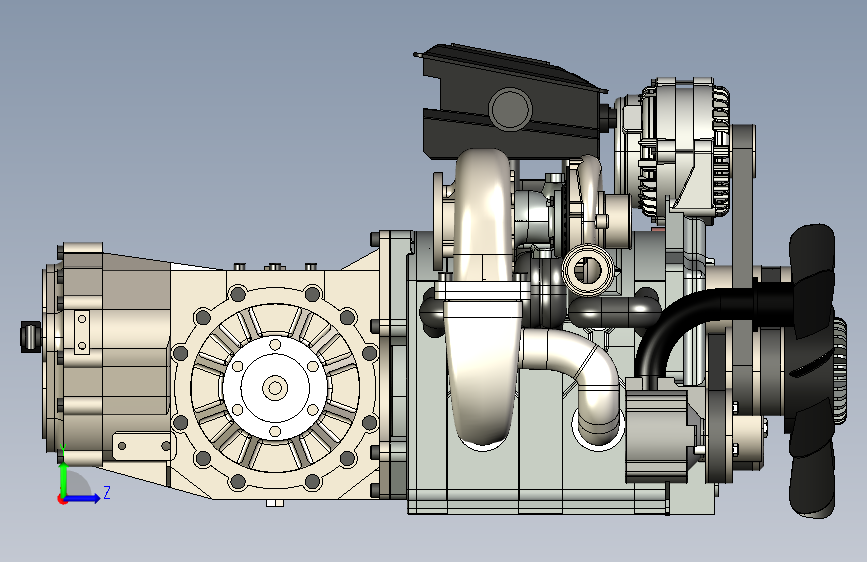Select the black radiator fan blades
This screenshot has height=562, width=867.
[811, 371]
